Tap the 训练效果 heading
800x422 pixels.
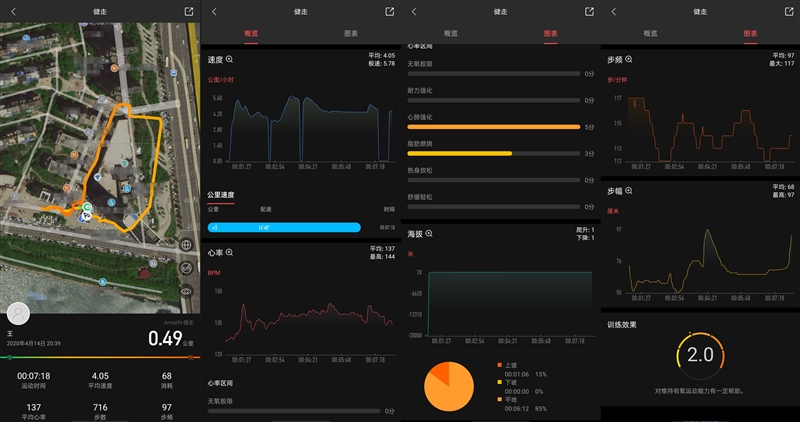click(x=621, y=325)
